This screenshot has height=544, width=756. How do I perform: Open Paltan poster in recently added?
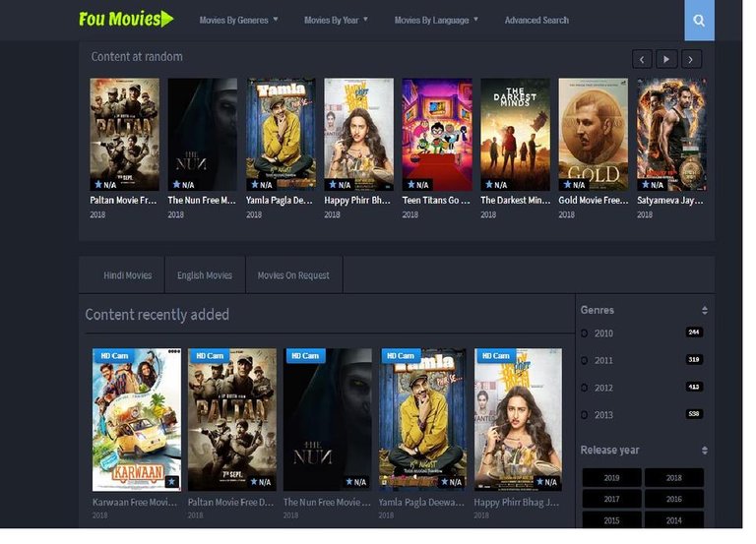pos(232,420)
